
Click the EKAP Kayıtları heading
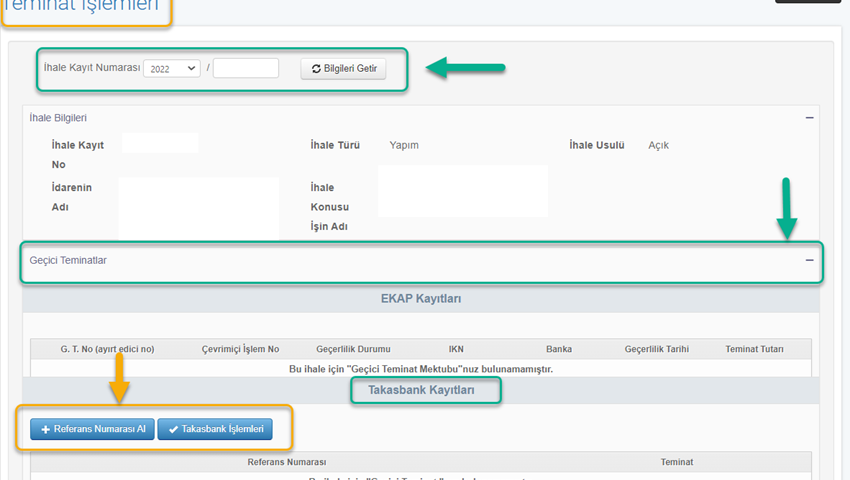coord(420,298)
